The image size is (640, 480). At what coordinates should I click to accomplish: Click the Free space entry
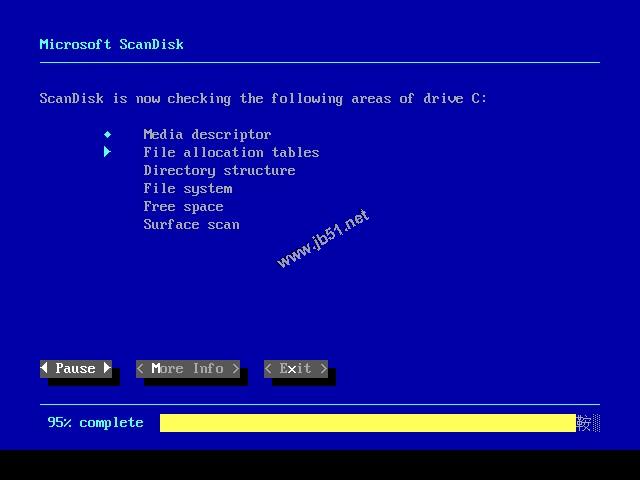(183, 207)
